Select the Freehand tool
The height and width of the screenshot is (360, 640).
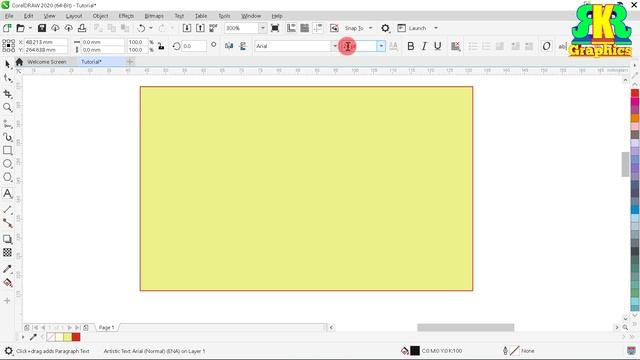coord(7,124)
